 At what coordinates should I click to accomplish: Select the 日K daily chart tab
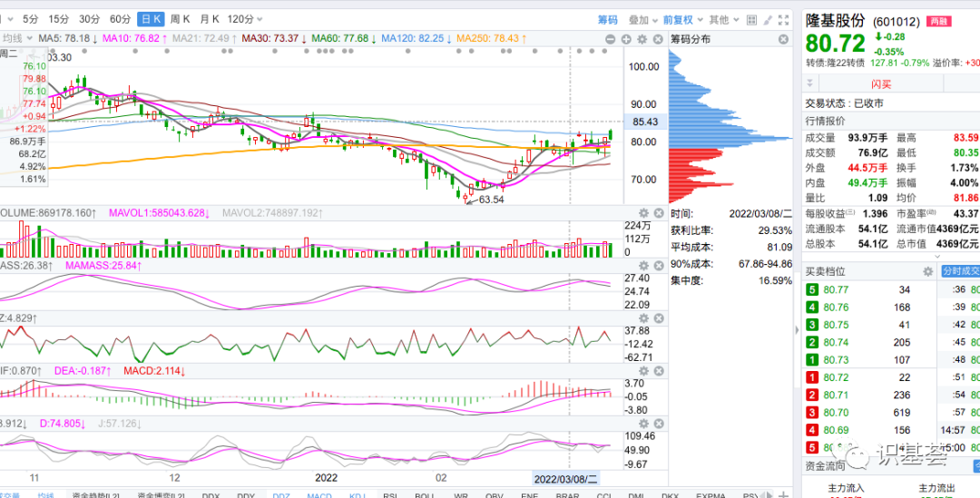pos(150,19)
